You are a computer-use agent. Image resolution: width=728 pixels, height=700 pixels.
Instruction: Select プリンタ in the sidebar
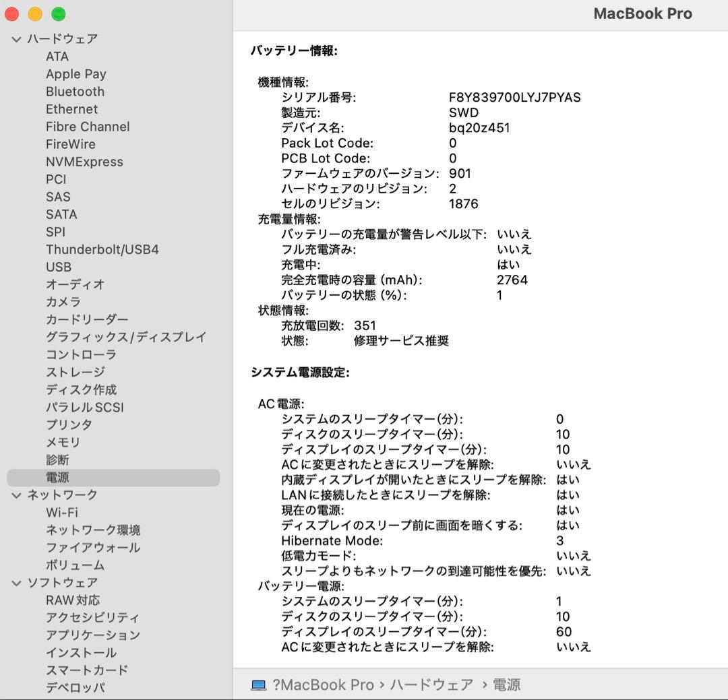point(67,424)
